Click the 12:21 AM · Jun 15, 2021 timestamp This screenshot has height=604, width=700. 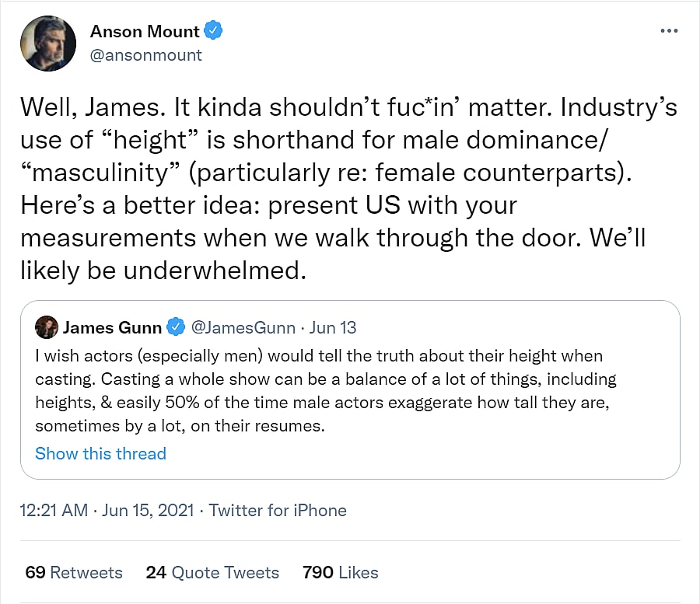[107, 510]
